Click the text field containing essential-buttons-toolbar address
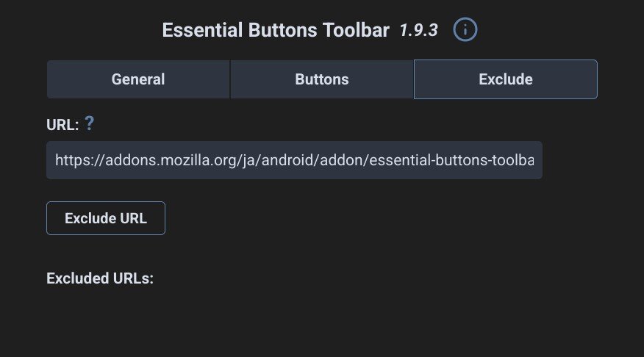The image size is (644, 357). 294,160
